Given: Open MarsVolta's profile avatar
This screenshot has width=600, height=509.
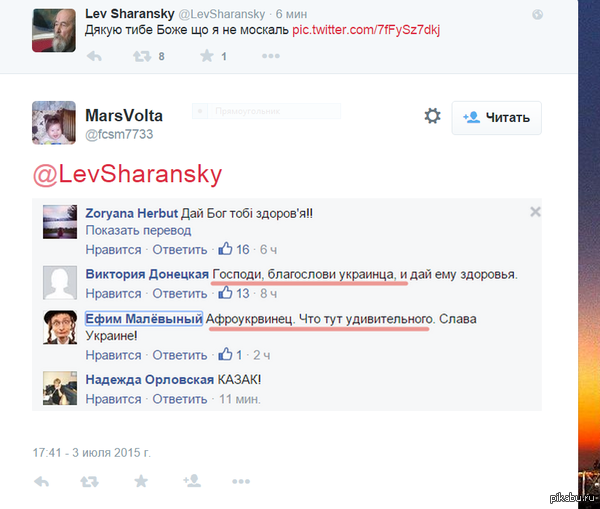Looking at the screenshot, I should [x=54, y=123].
